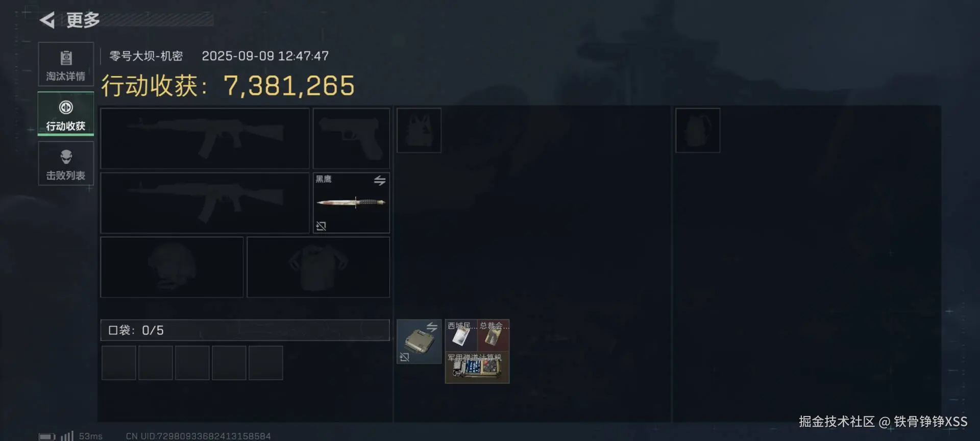The width and height of the screenshot is (980, 441).
Task: Go back using the arrow next to 更多
Action: click(x=47, y=20)
